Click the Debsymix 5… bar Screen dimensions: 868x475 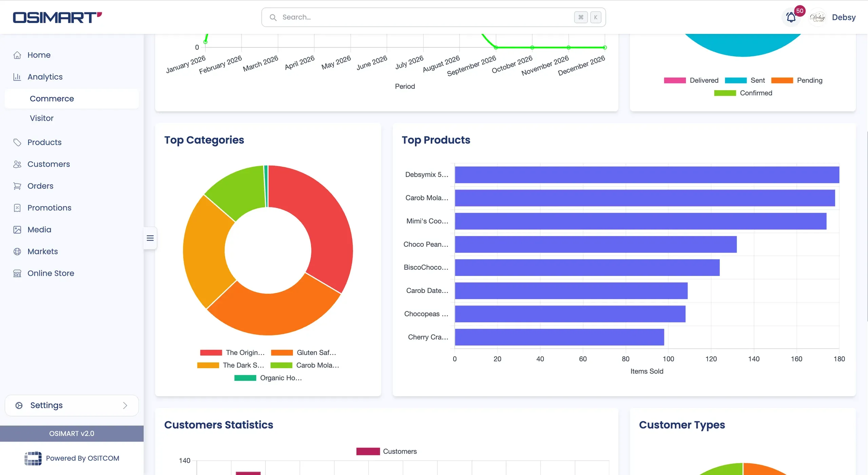[647, 175]
